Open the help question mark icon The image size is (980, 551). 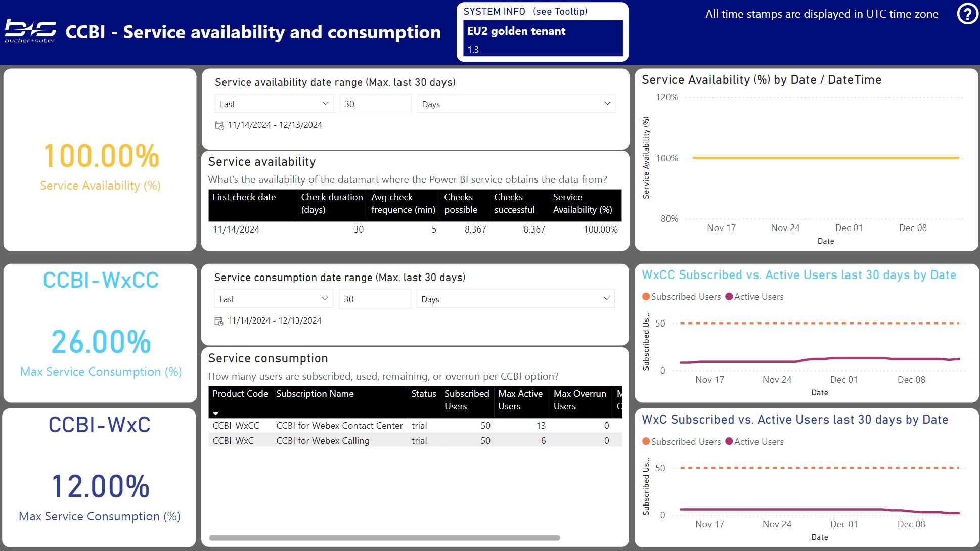click(967, 14)
